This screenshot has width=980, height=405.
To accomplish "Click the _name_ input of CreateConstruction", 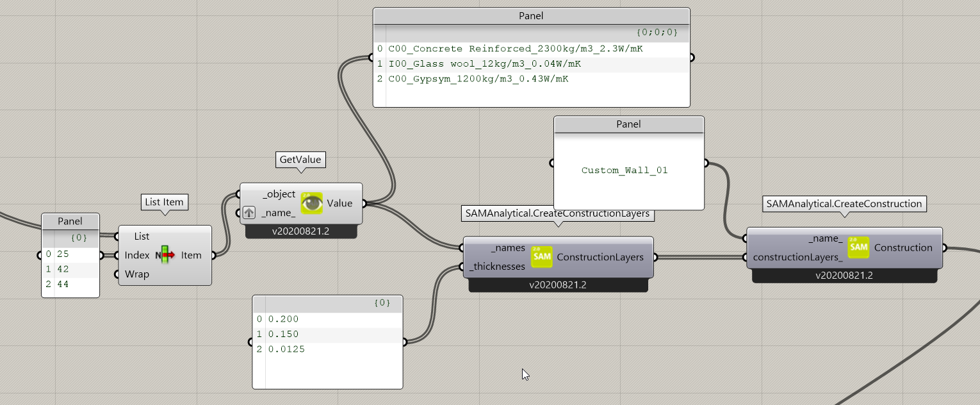I will point(826,238).
